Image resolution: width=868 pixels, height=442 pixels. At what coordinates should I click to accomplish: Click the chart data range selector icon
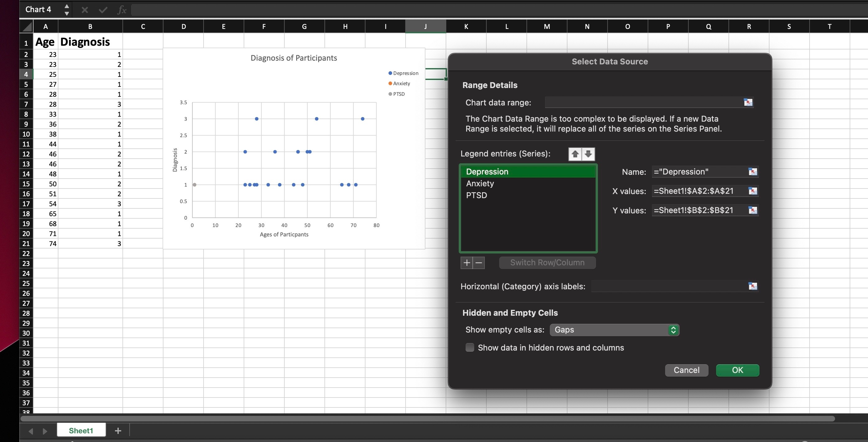(748, 102)
